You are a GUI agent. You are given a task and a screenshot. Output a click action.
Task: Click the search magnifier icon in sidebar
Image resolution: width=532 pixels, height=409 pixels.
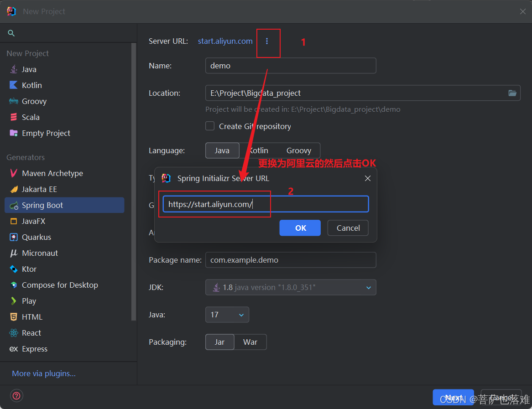click(x=11, y=33)
